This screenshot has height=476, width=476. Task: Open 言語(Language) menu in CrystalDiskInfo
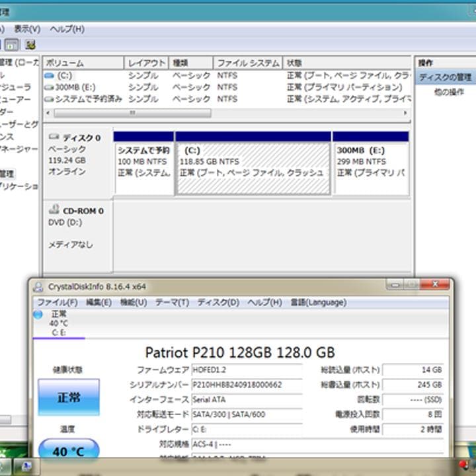pos(319,302)
